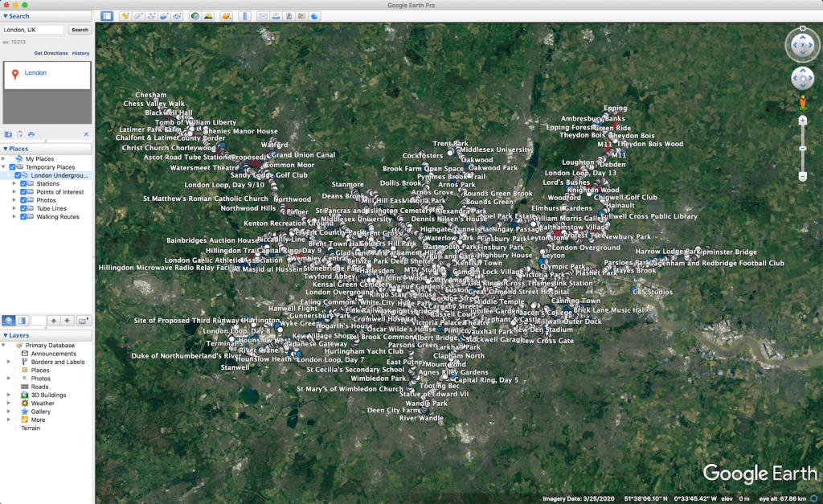
Task: Uncheck the Tube Lines checkbox
Action: coord(23,208)
